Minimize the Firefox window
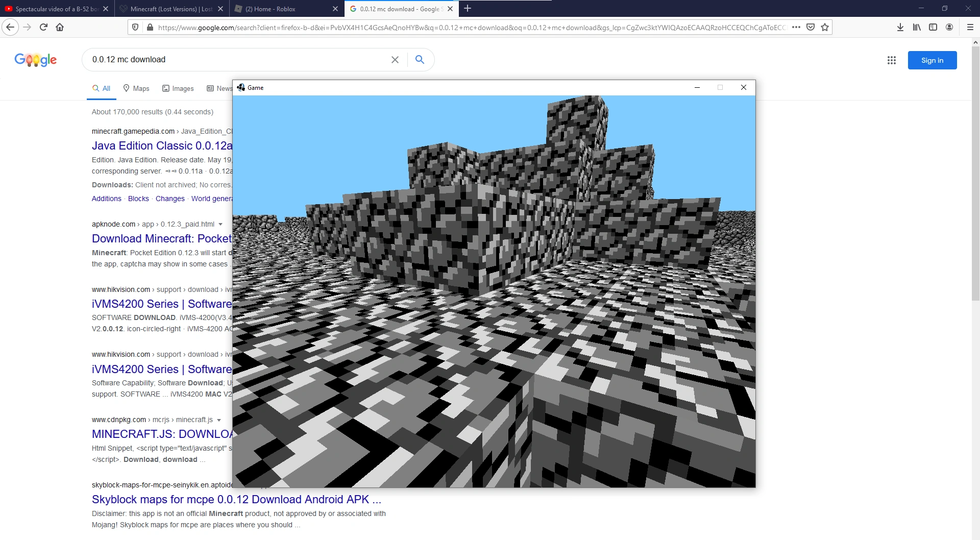This screenshot has height=540, width=980. point(921,8)
